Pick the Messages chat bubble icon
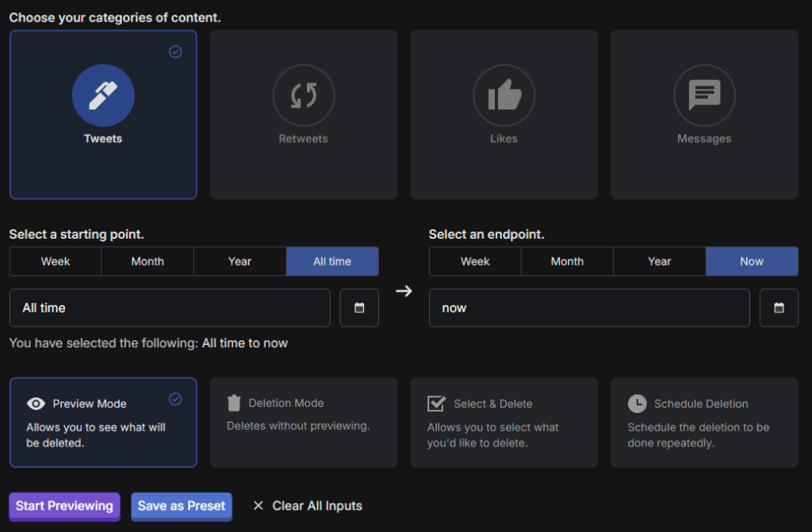The image size is (812, 532). click(x=704, y=96)
